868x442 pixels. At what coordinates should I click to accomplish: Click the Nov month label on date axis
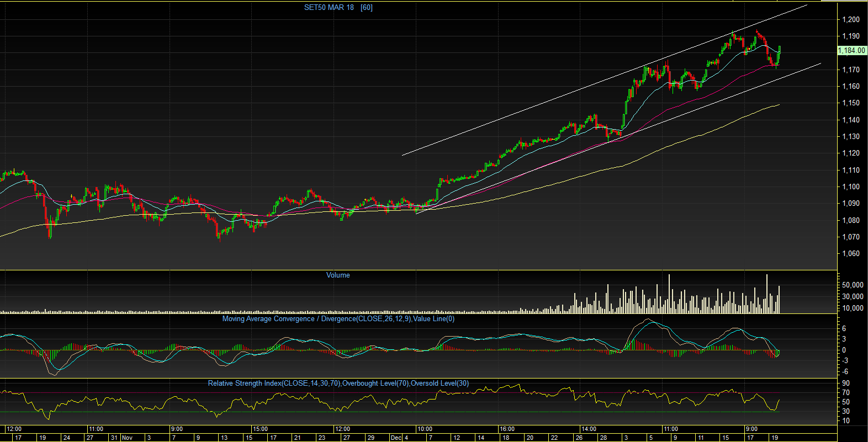click(x=127, y=438)
